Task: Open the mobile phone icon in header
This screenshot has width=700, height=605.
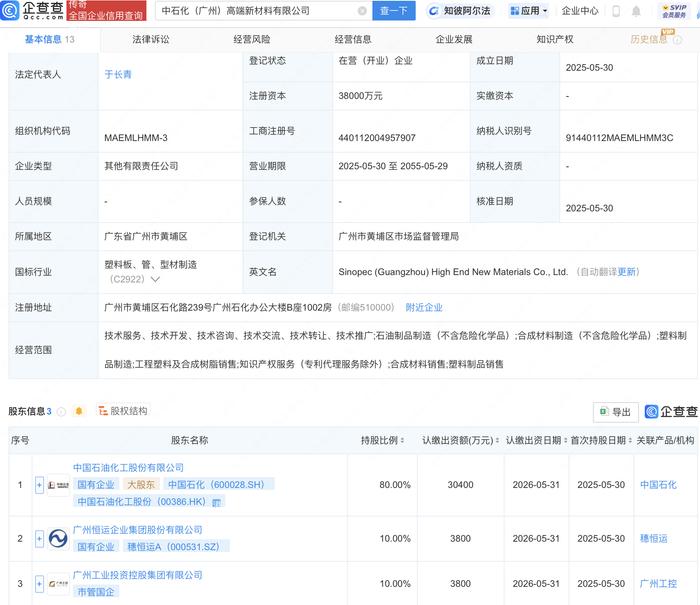Action: pyautogui.click(x=616, y=11)
